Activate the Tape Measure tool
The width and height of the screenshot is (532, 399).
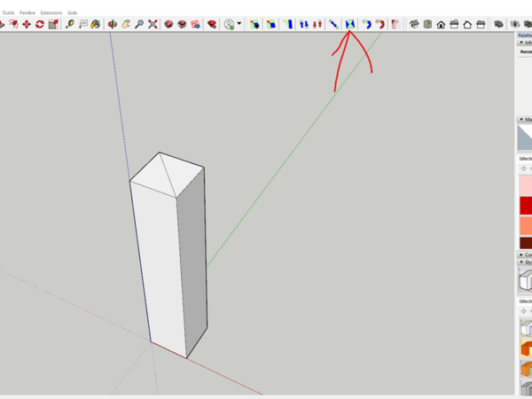point(70,25)
